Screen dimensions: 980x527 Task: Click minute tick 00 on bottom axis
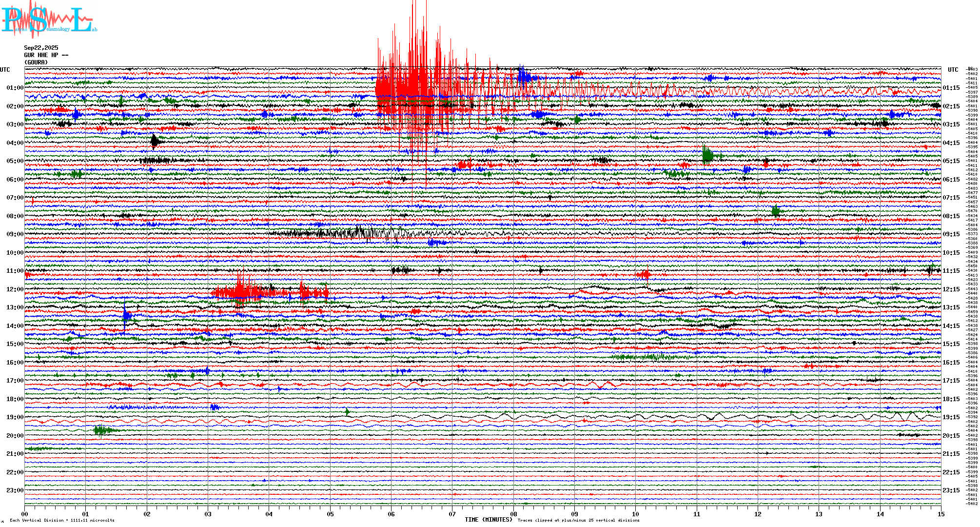[x=25, y=514]
